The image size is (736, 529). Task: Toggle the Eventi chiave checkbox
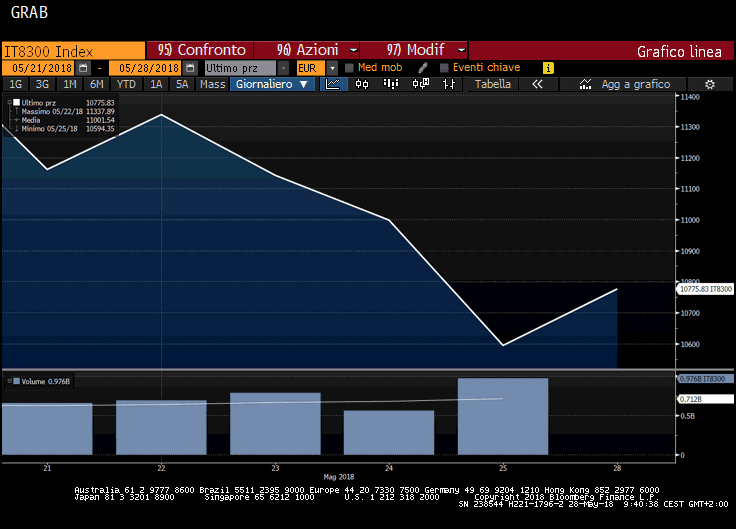444,68
